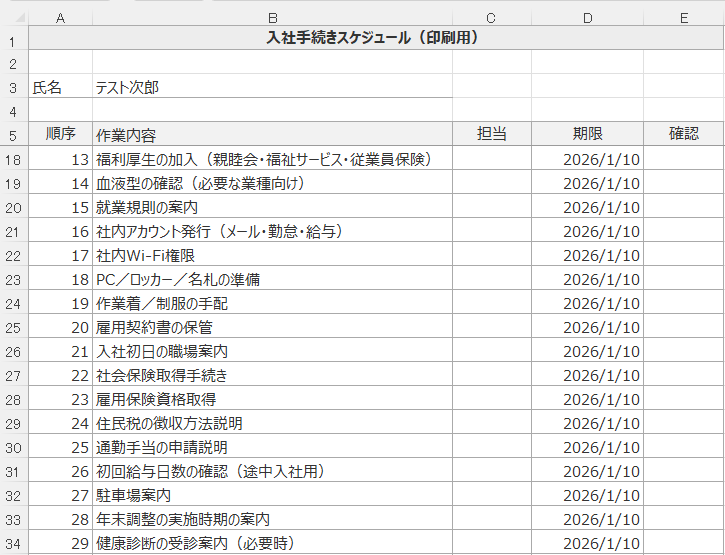Click the cell 駐車場案内
The height and width of the screenshot is (555, 725).
[x=272, y=495]
